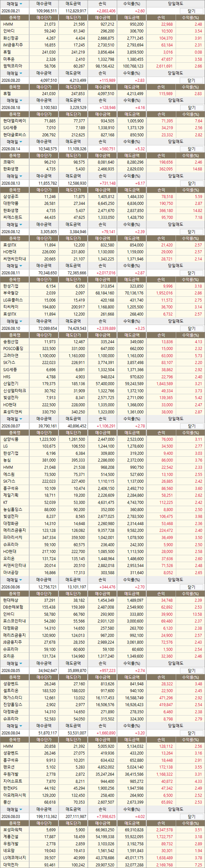
Task: Select the 현대글로비스 stock name
Action: (15, 135)
